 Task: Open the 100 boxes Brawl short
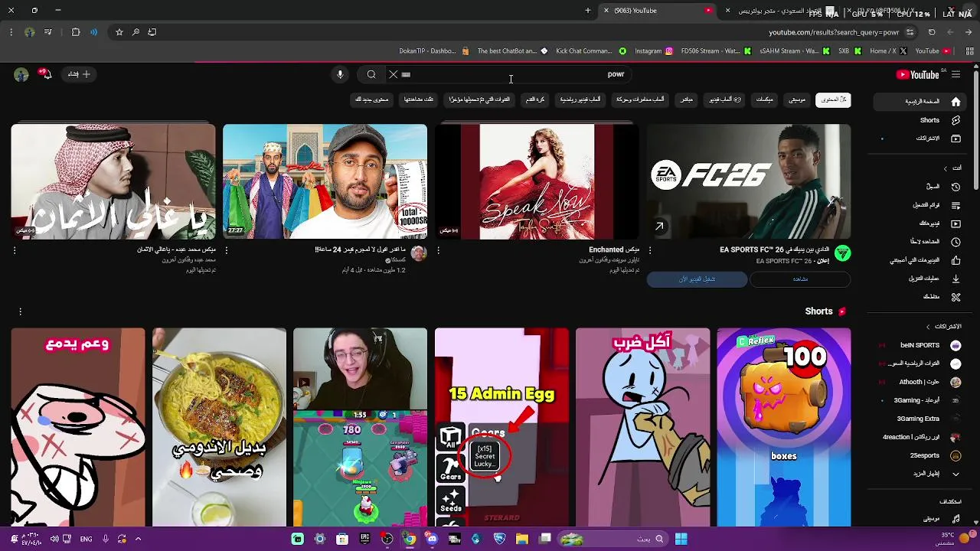(784, 427)
